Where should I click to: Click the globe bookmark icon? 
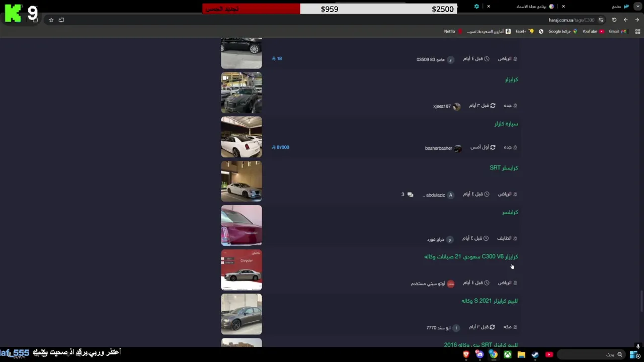click(541, 31)
